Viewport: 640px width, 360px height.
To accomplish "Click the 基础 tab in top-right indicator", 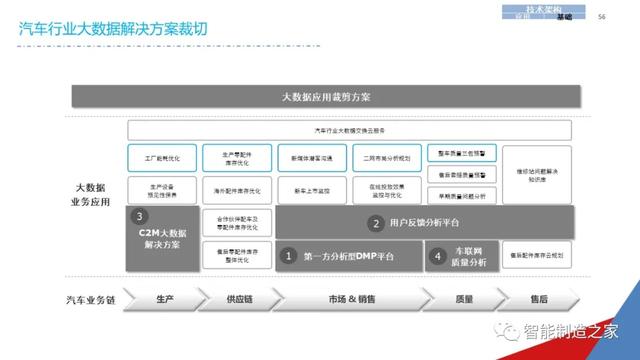I will [564, 17].
